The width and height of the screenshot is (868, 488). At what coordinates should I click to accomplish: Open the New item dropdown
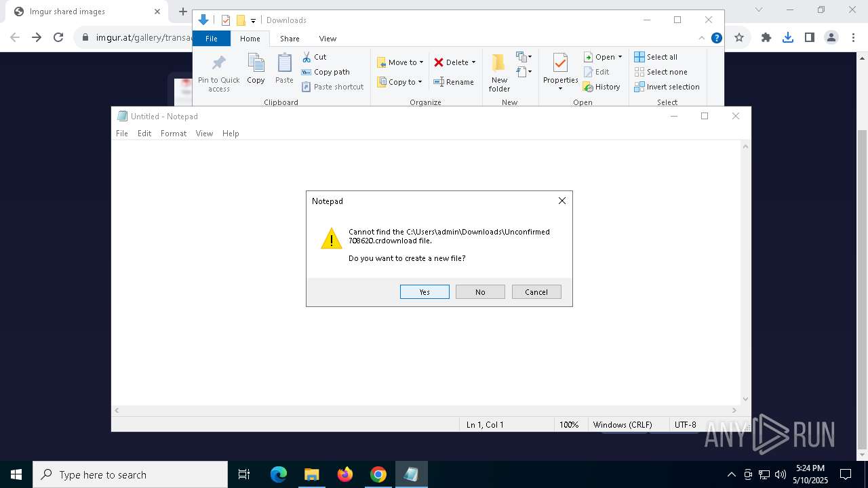click(524, 57)
